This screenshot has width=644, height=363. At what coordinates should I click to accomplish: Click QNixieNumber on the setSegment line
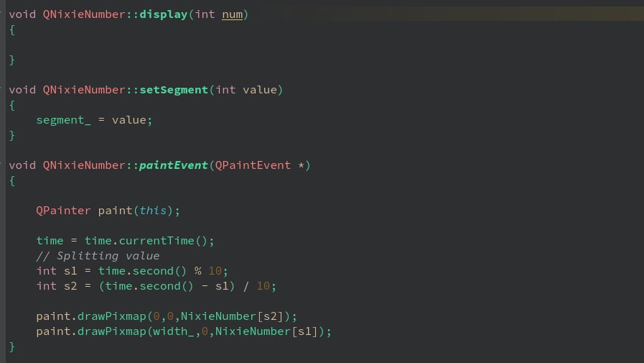click(x=84, y=90)
